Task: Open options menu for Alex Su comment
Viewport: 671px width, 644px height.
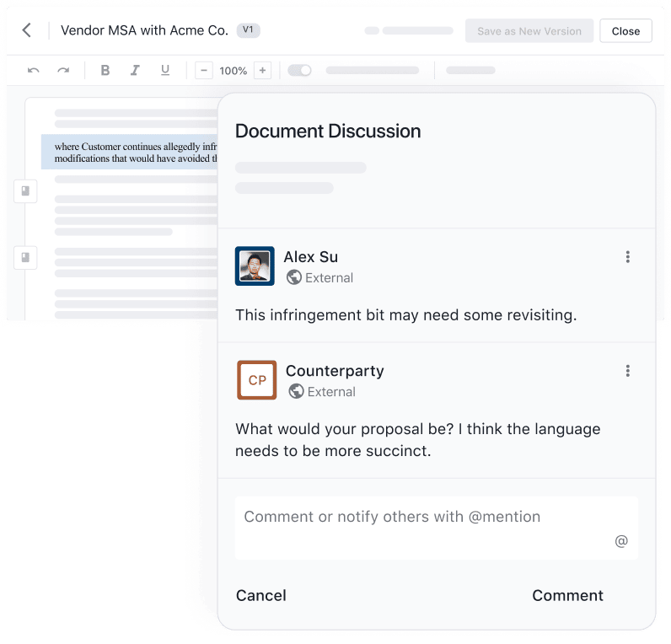Action: pos(627,257)
